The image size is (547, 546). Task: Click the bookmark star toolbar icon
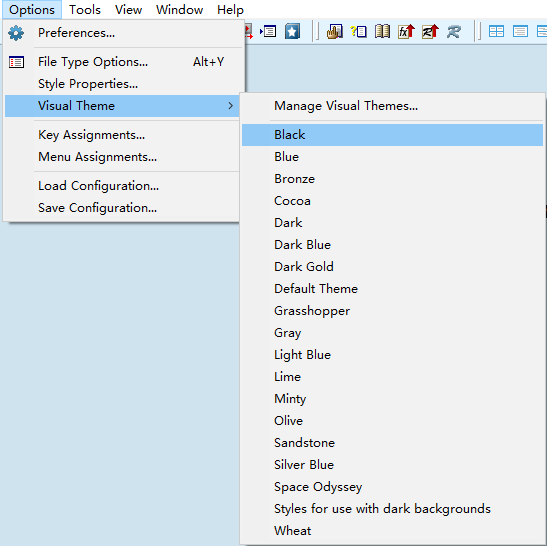[292, 32]
